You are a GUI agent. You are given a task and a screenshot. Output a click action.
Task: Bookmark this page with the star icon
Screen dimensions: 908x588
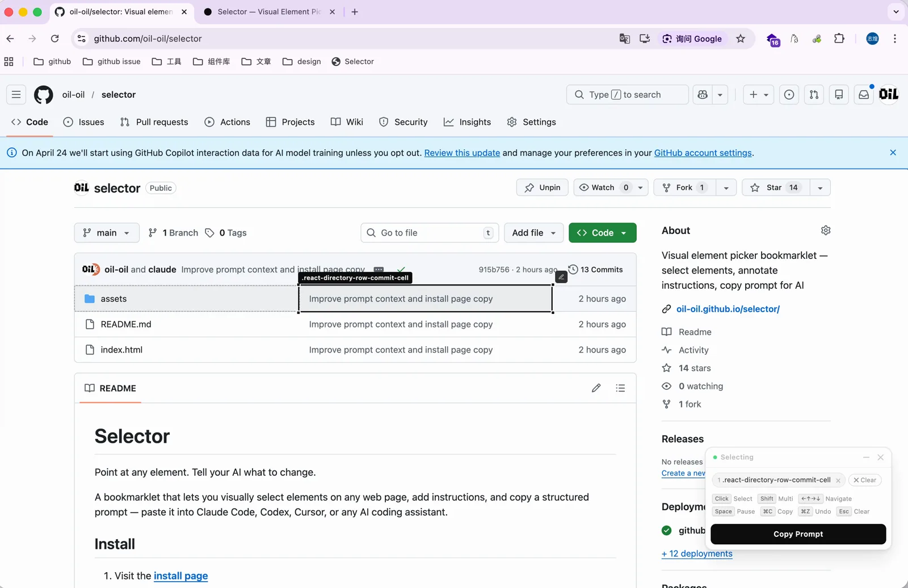[741, 39]
